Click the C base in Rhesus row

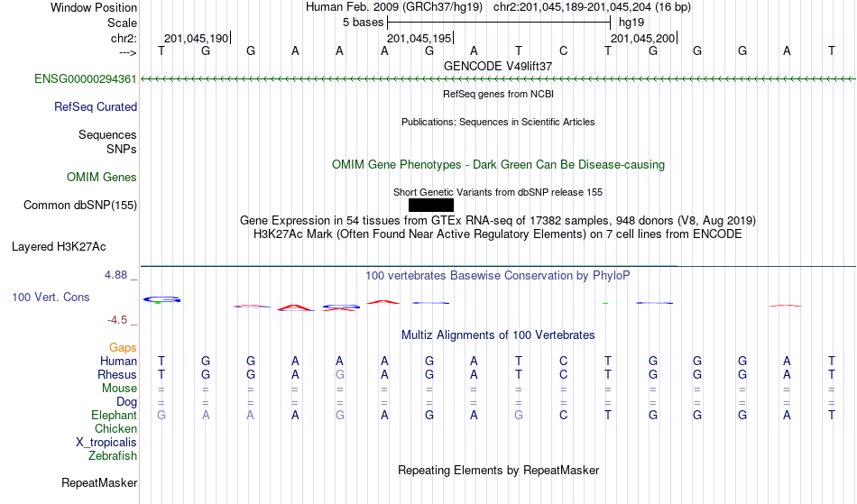563,374
